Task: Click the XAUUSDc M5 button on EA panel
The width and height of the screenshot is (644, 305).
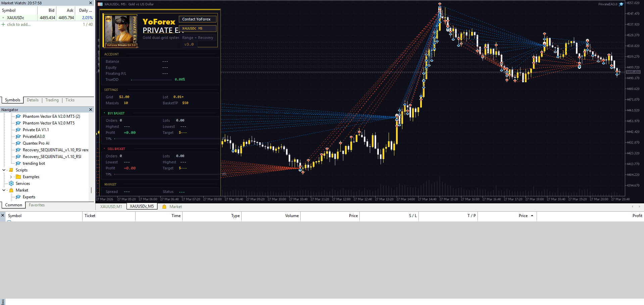Action: 197,29
